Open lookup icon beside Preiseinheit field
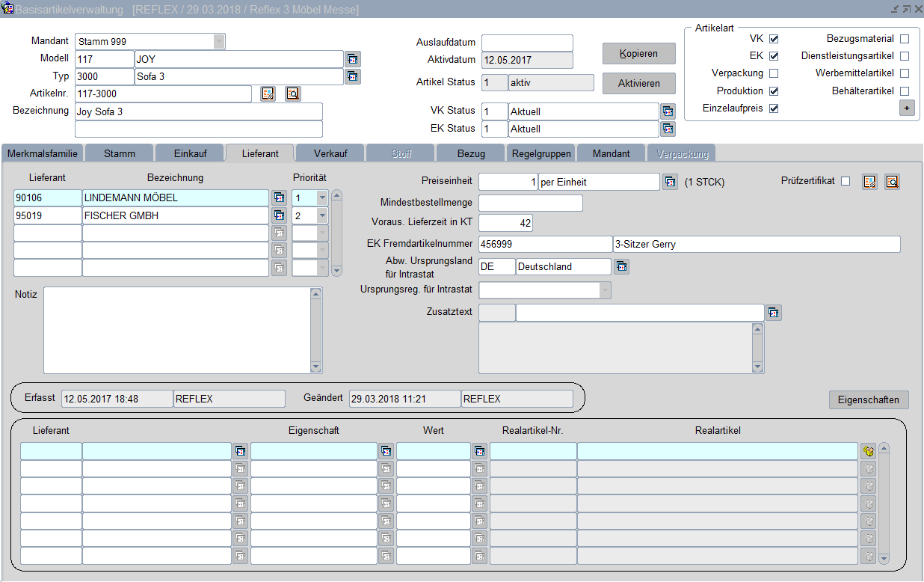This screenshot has height=582, width=924. (670, 182)
